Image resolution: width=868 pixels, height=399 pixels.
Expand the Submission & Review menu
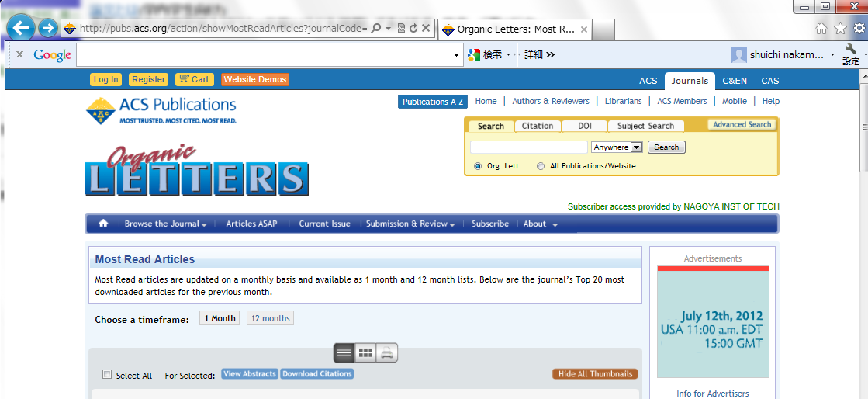[x=410, y=224]
